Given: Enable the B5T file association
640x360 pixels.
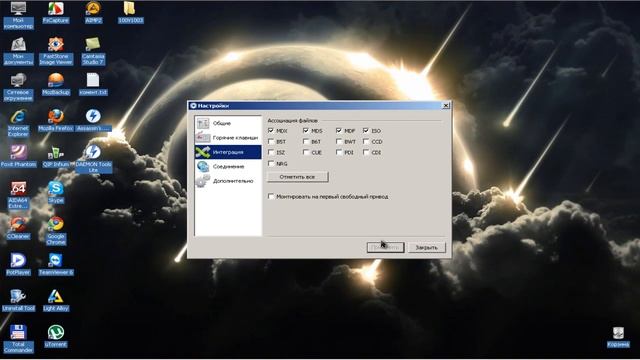Looking at the screenshot, I should [x=271, y=141].
